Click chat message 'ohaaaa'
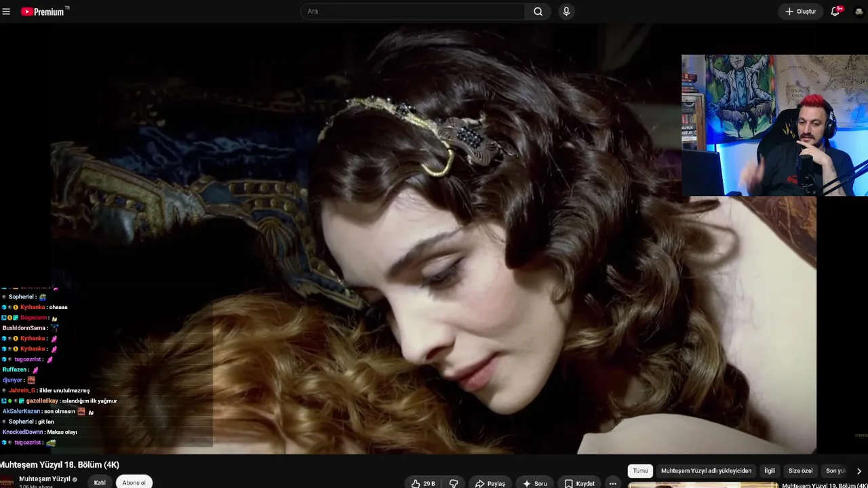The height and width of the screenshot is (488, 868). coord(58,307)
